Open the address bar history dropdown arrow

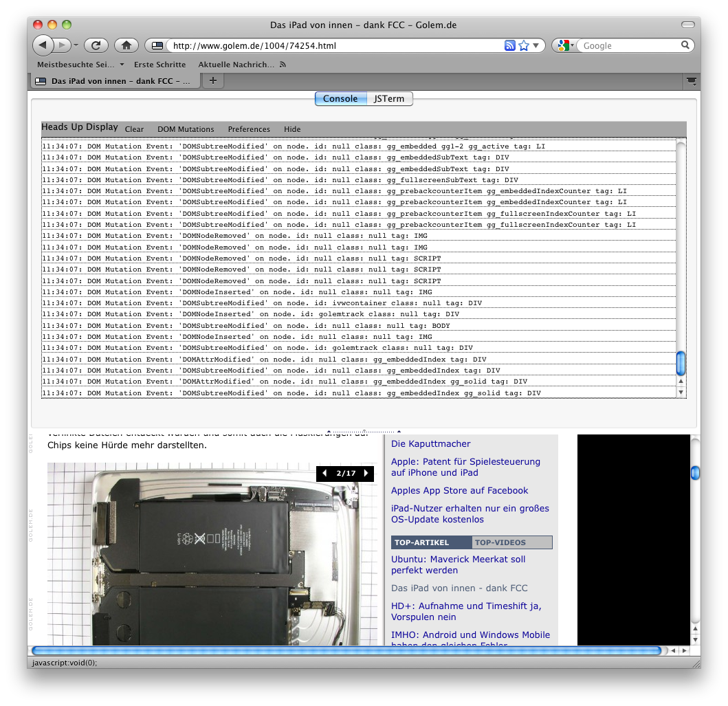point(536,45)
